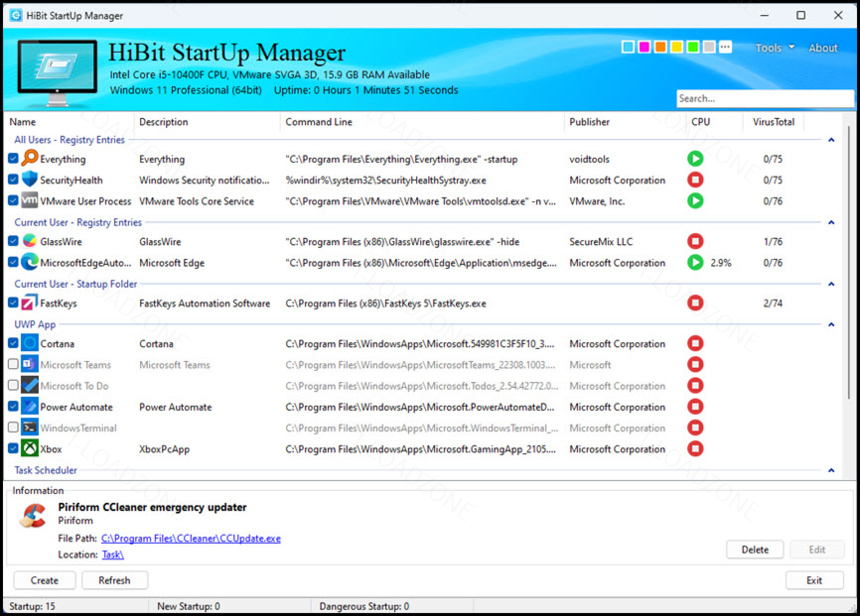Click red stopped icon for SecurityHealth
The height and width of the screenshot is (616, 860).
coord(695,179)
